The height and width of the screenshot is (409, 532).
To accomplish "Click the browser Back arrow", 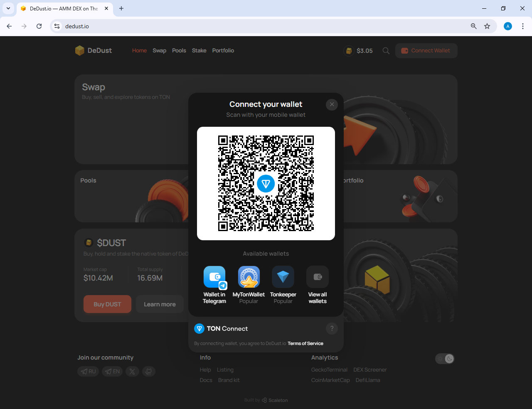I will 9,26.
